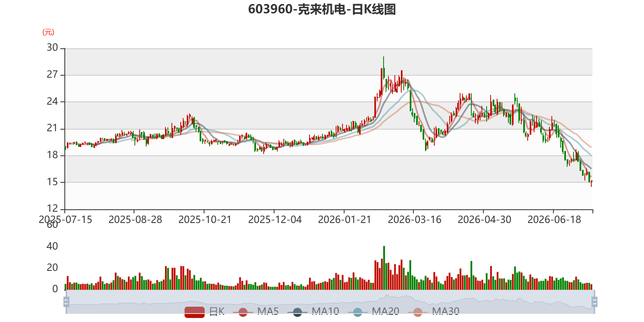The height and width of the screenshot is (322, 644).
Task: Toggle the MA5 line in the legend
Action: click(256, 312)
